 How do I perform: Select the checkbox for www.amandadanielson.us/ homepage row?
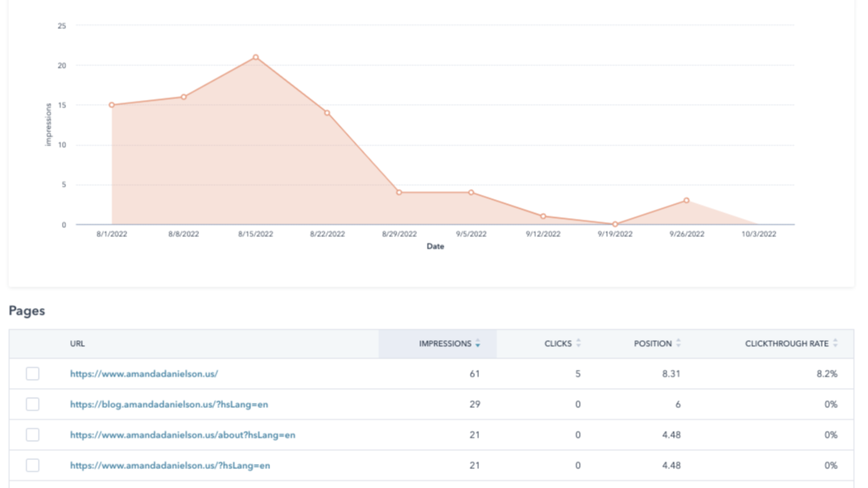coord(32,374)
